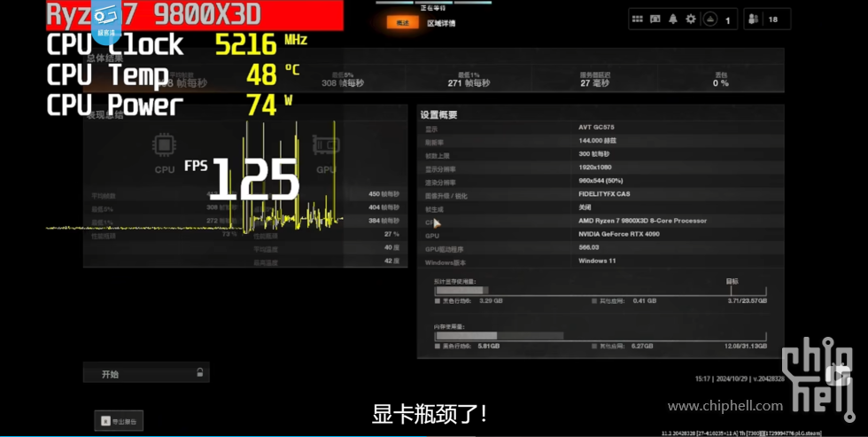Click the 0 % packet loss result
The height and width of the screenshot is (437, 868).
(x=721, y=83)
